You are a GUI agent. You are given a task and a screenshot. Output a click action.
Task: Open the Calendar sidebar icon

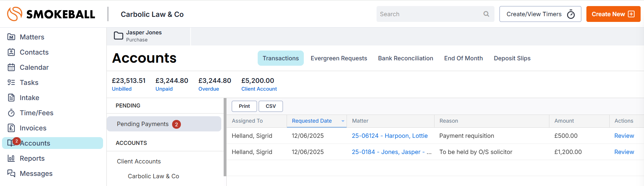point(11,67)
